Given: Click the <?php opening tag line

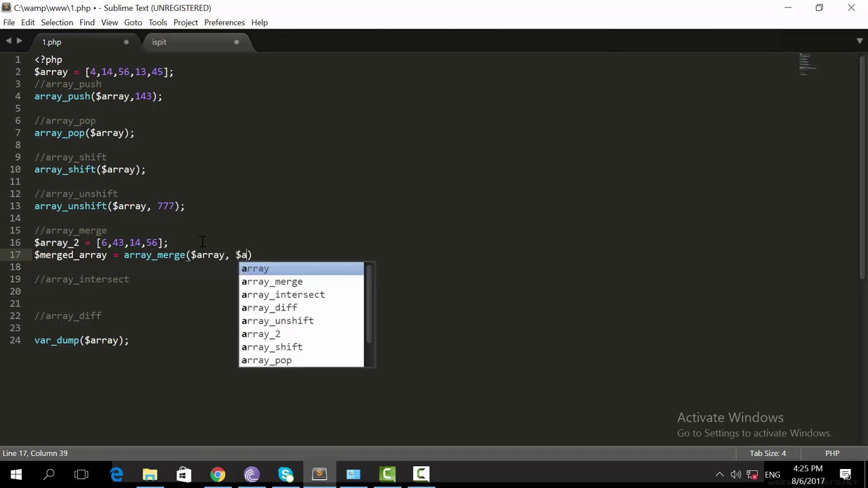Looking at the screenshot, I should [x=48, y=60].
